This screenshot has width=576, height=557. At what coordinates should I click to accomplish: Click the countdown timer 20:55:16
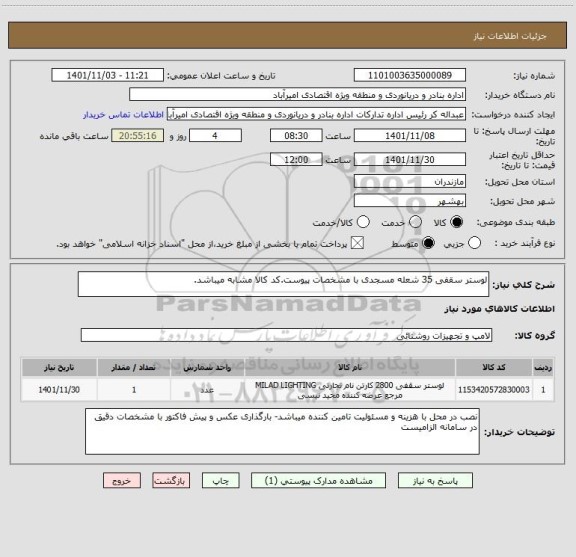click(138, 136)
